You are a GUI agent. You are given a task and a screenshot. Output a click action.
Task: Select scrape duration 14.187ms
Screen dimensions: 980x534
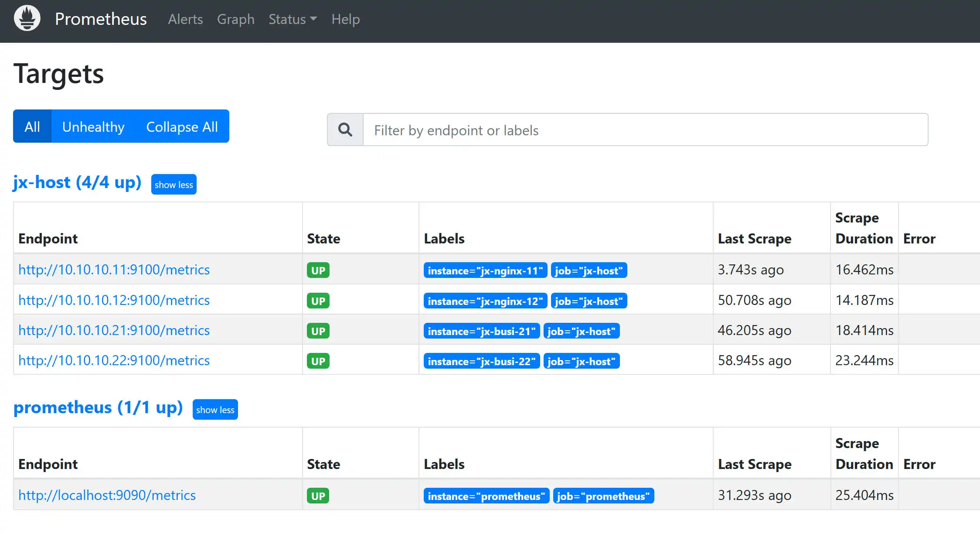864,300
